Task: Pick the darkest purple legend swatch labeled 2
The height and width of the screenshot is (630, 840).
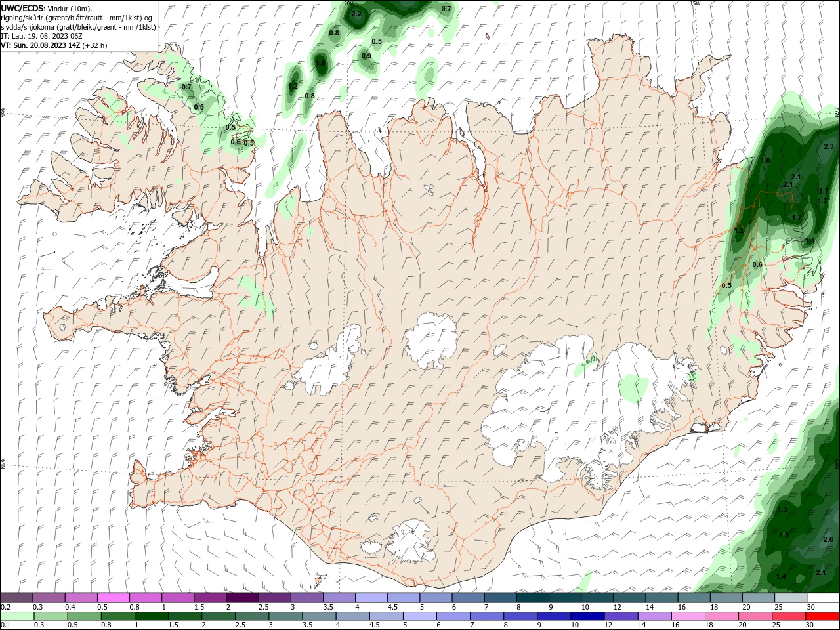Action: click(242, 598)
